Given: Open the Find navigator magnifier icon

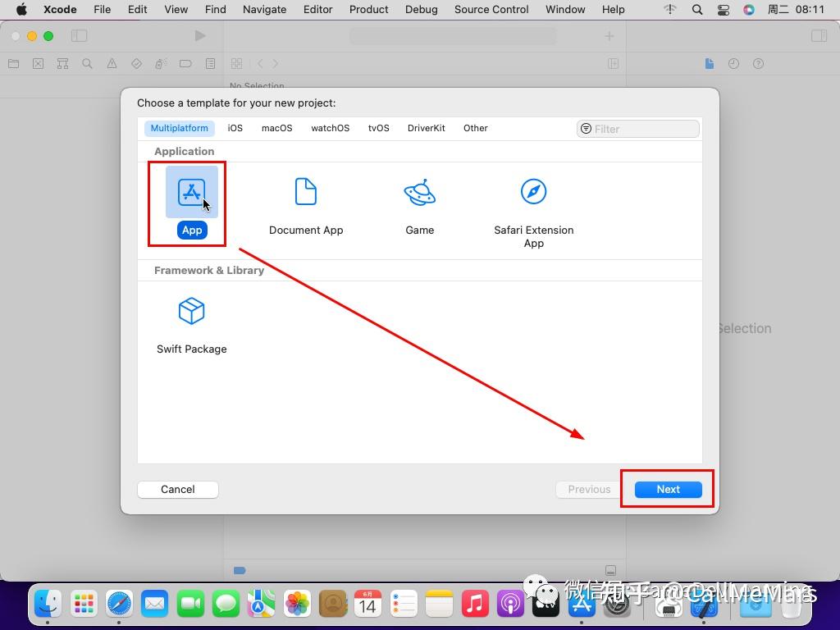Looking at the screenshot, I should click(x=87, y=64).
